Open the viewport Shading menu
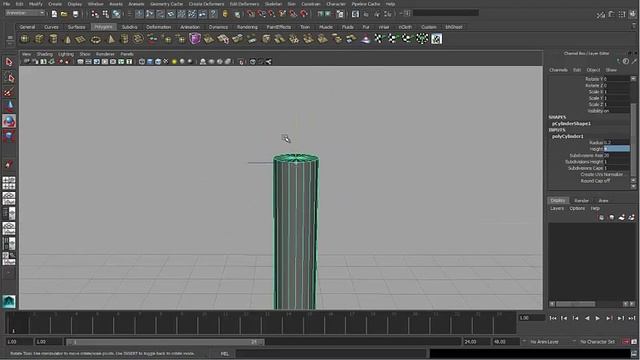The width and height of the screenshot is (640, 360). [x=44, y=54]
